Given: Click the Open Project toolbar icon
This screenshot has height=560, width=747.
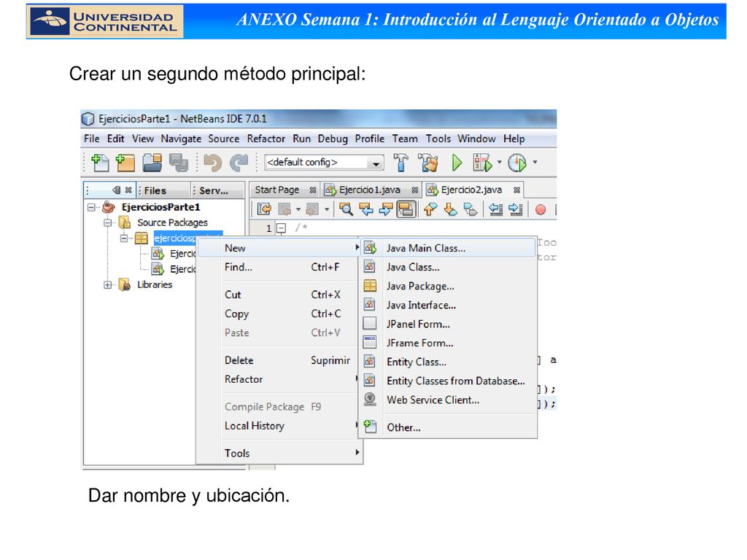Looking at the screenshot, I should pyautogui.click(x=152, y=163).
